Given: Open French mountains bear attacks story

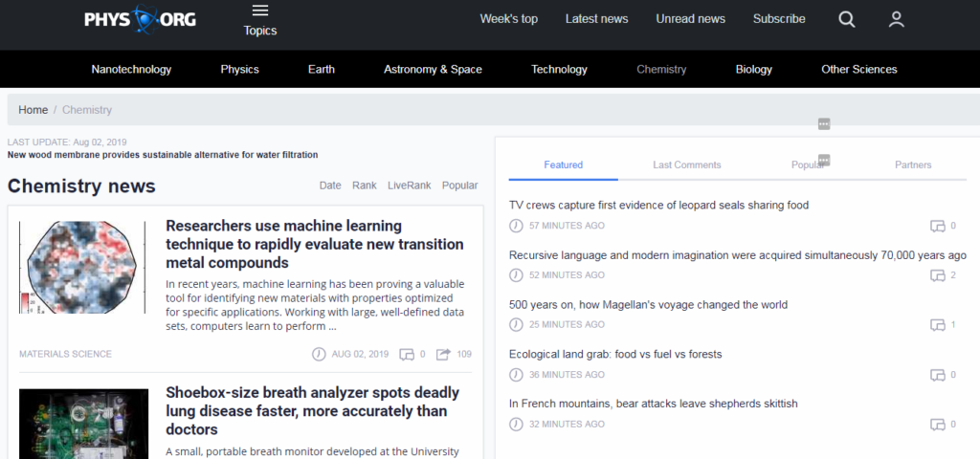Looking at the screenshot, I should [x=653, y=404].
